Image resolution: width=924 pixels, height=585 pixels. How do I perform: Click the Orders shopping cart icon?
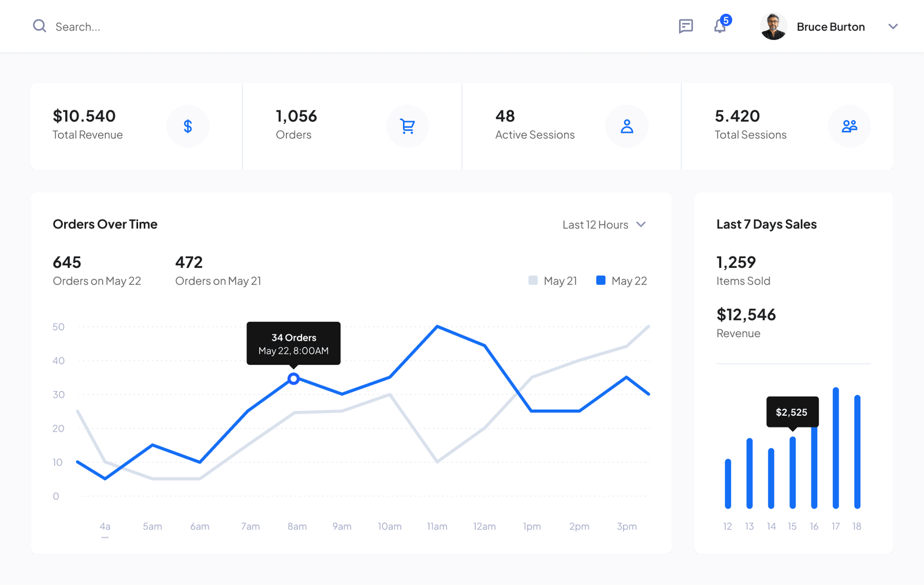[407, 126]
